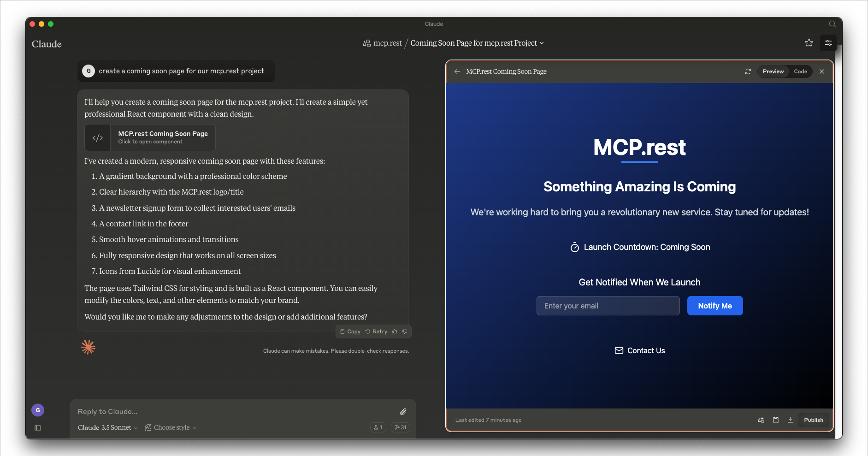Open conversation settings sliders icon
This screenshot has height=456, width=868.
828,42
